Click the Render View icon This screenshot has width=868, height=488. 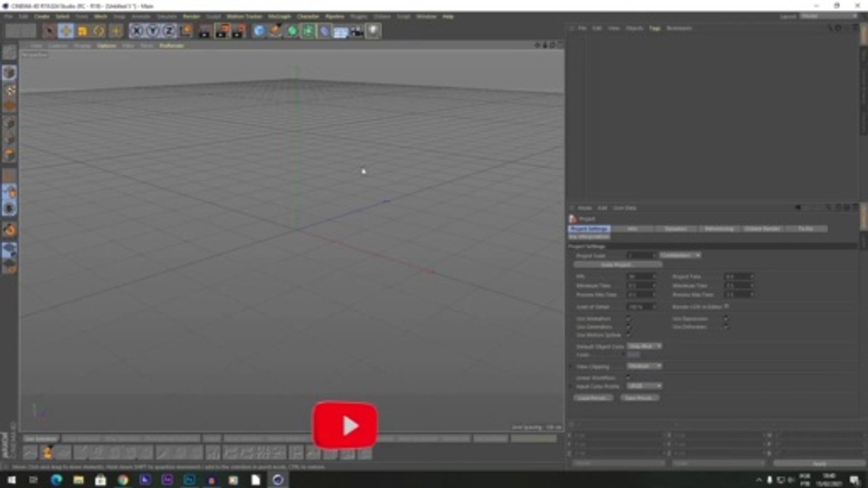pos(205,30)
